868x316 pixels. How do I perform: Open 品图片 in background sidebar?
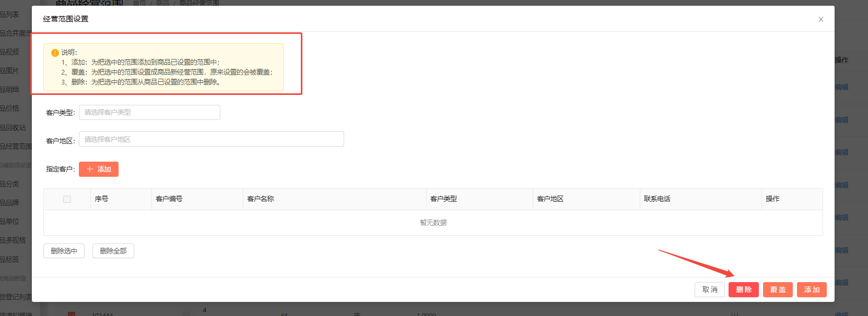tap(9, 70)
